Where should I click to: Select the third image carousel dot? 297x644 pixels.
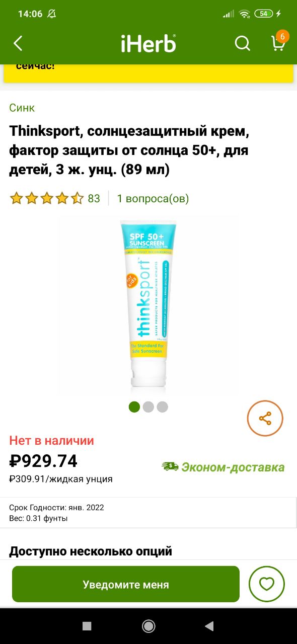162,407
